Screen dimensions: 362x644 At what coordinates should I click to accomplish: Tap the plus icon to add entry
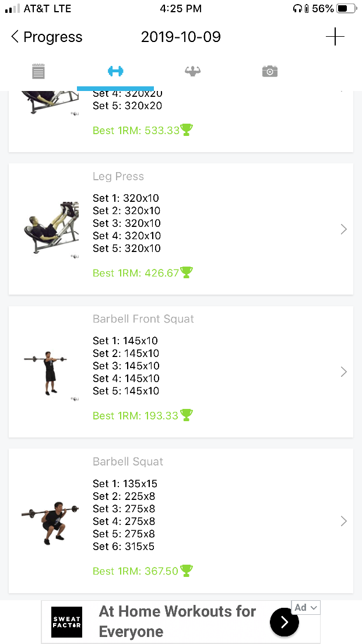335,37
